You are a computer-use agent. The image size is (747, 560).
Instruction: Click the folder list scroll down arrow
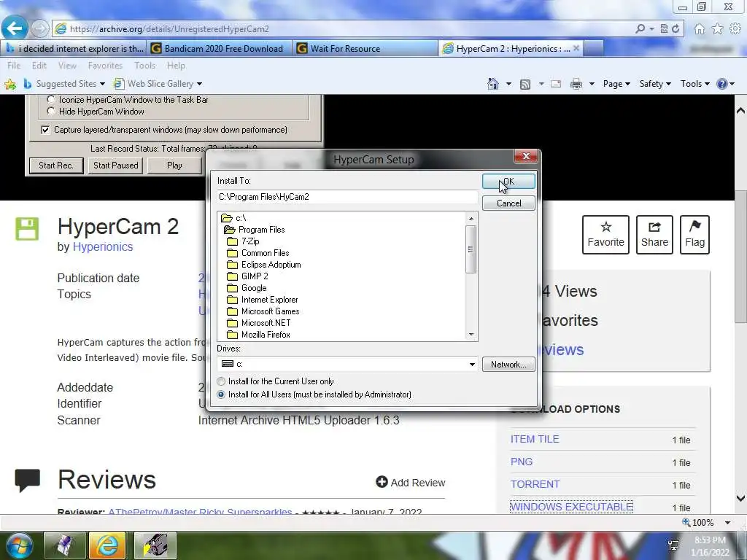pyautogui.click(x=471, y=335)
